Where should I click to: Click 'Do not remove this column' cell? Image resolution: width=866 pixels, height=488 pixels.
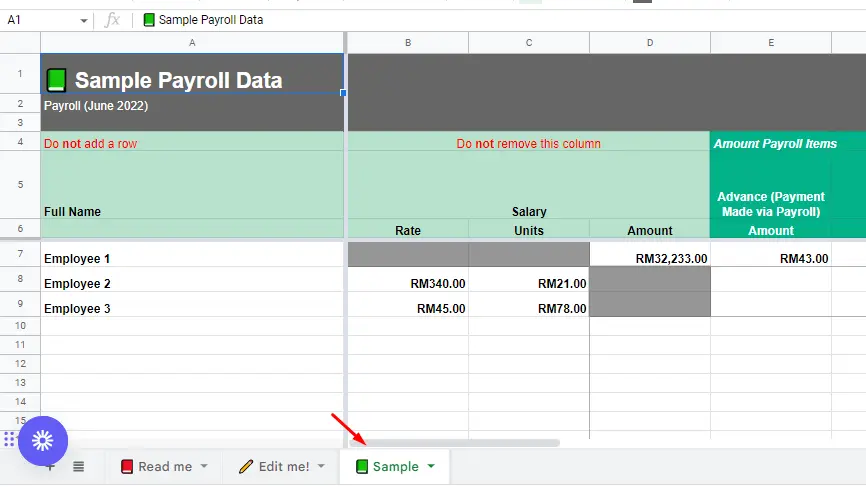[529, 141]
